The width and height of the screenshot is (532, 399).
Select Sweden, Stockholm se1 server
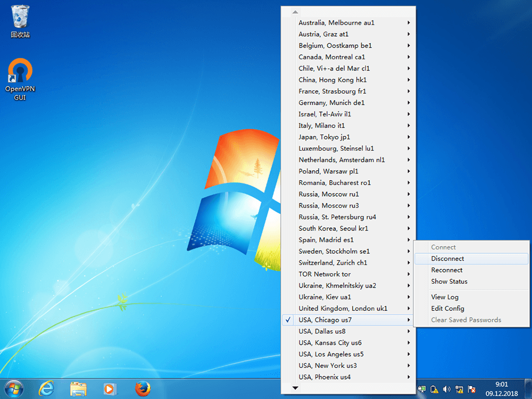click(348, 251)
